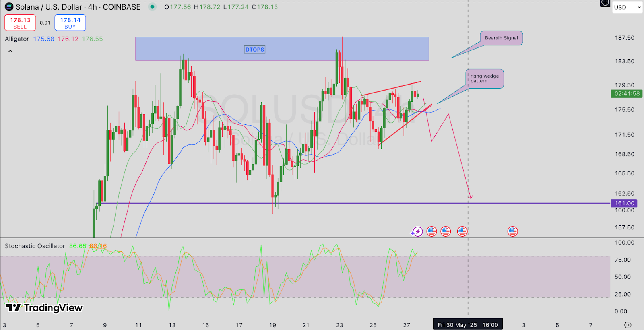
Task: Collapse the indicator legend chevron
Action: (10, 51)
